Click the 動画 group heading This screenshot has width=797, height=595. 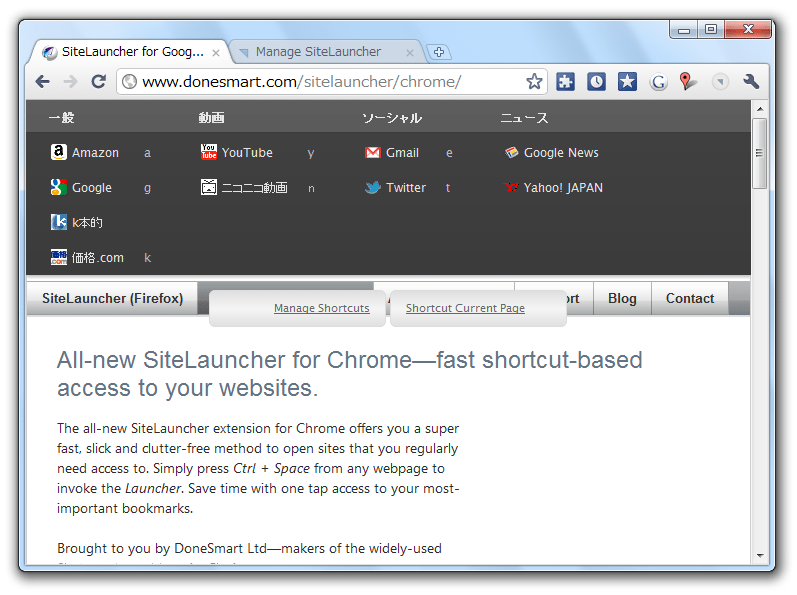[x=211, y=118]
